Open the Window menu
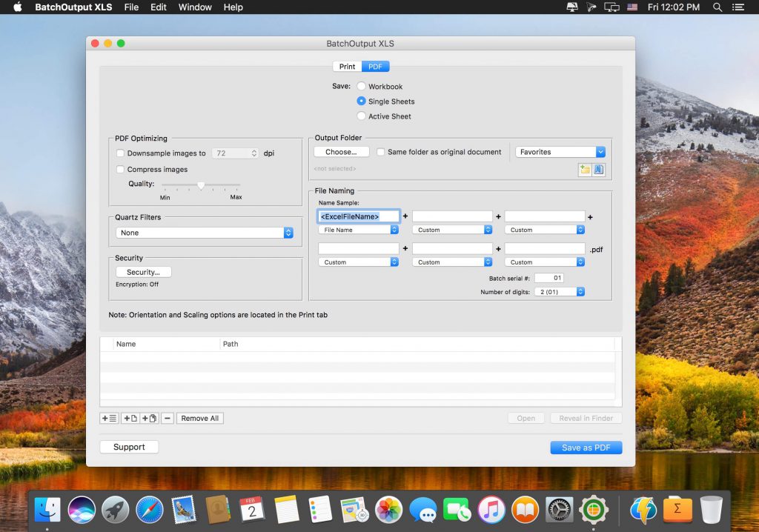 [194, 7]
